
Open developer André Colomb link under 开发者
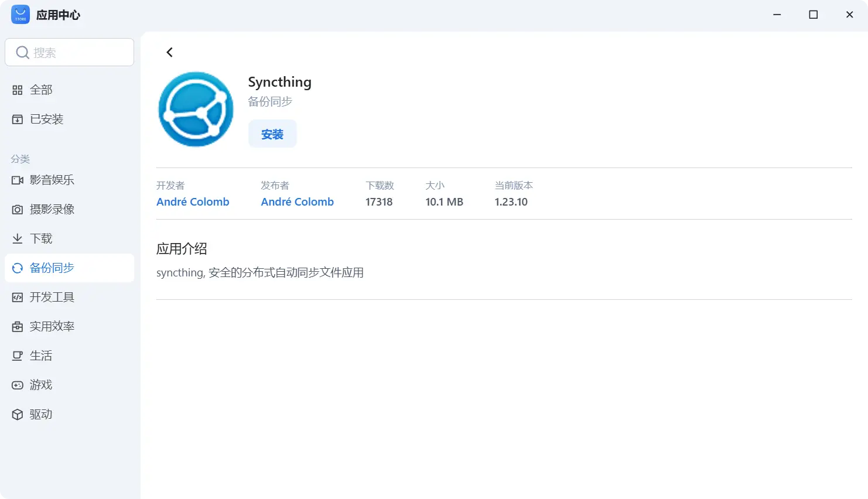(193, 201)
